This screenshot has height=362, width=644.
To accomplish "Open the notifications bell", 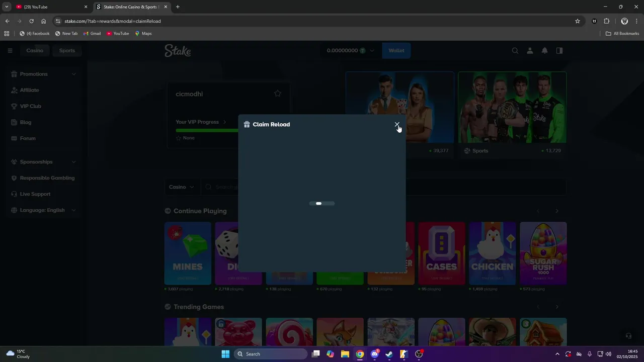I will (x=544, y=50).
